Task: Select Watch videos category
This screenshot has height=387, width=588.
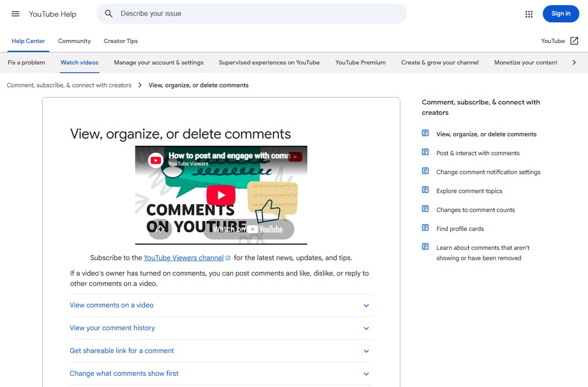Action: (79, 63)
